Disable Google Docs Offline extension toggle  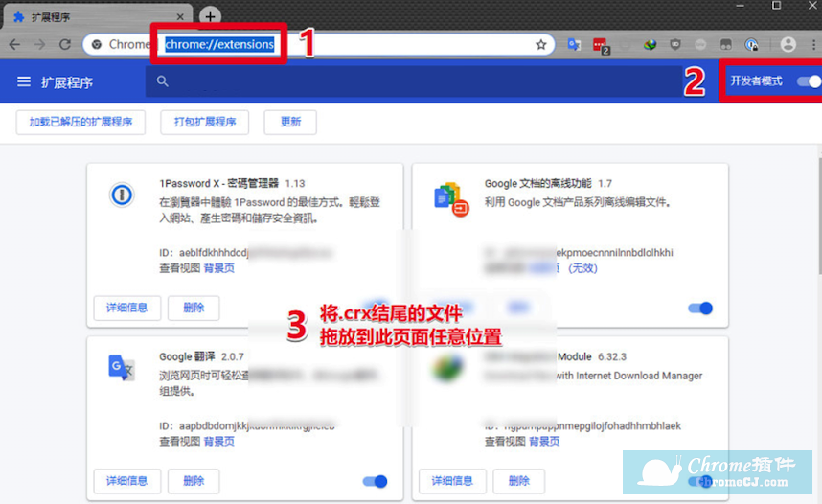(x=700, y=308)
